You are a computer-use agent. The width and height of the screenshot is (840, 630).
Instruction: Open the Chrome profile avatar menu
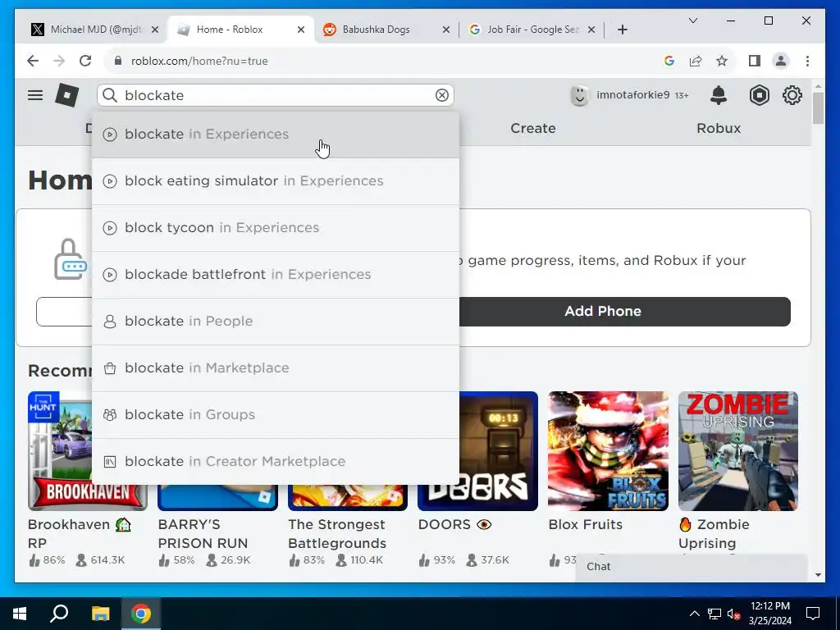pyautogui.click(x=781, y=61)
